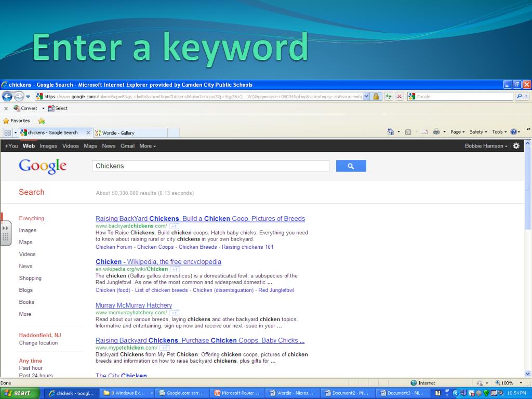Click the Google logo
The width and height of the screenshot is (532, 399).
click(43, 166)
